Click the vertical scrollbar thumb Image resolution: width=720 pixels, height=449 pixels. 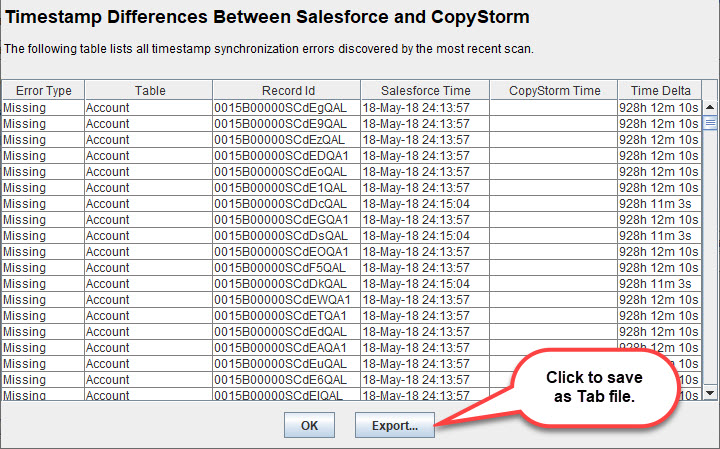tap(710, 123)
